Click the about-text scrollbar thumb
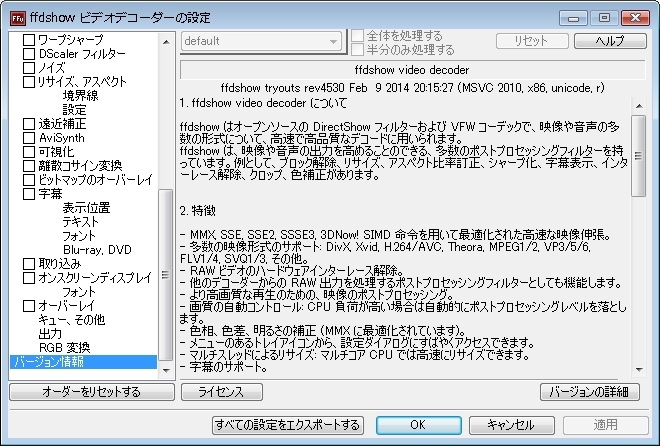The height and width of the screenshot is (446, 660). pos(639,156)
